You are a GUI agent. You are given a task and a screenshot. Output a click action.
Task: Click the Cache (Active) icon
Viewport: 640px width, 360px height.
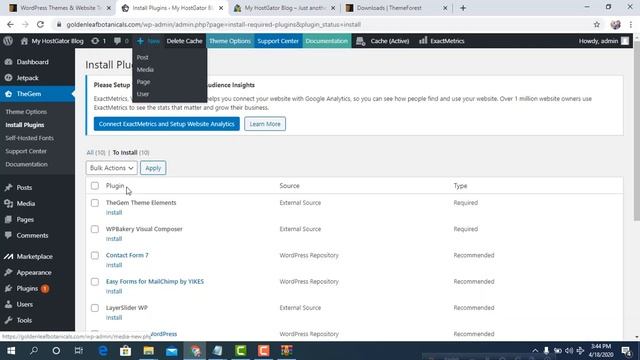(x=360, y=41)
